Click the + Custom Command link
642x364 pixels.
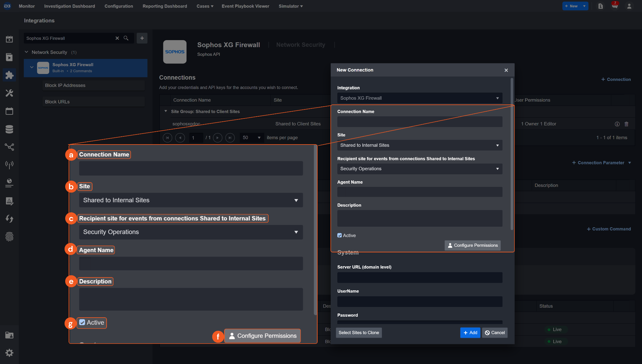click(609, 229)
